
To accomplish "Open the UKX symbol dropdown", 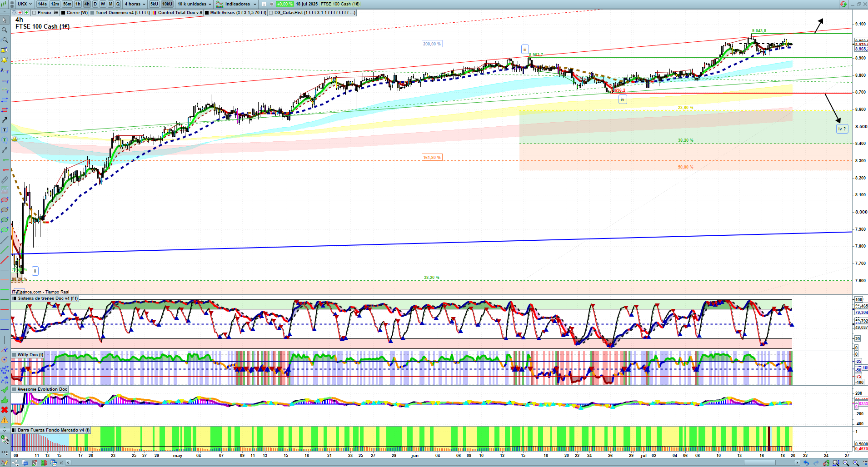I will pos(25,4).
